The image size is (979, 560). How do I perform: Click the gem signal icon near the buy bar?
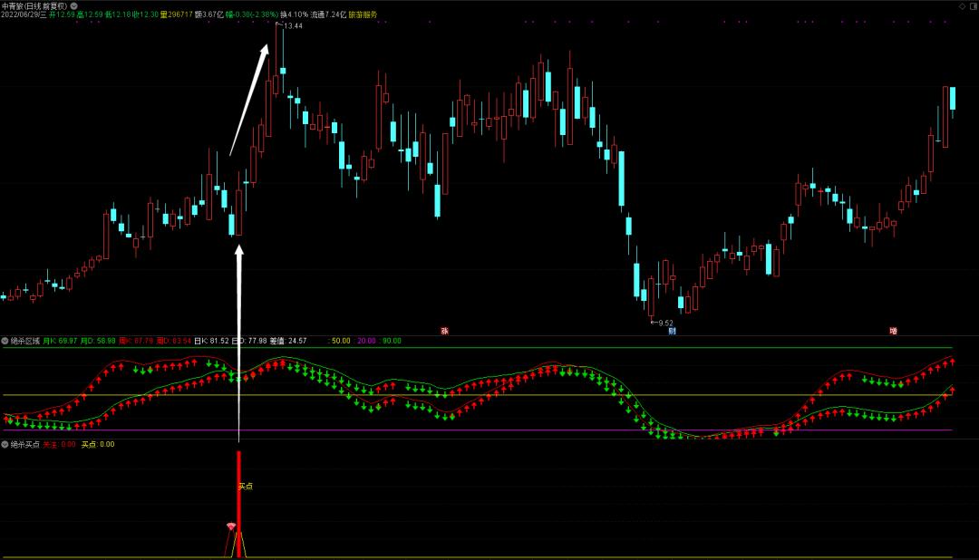tap(231, 526)
